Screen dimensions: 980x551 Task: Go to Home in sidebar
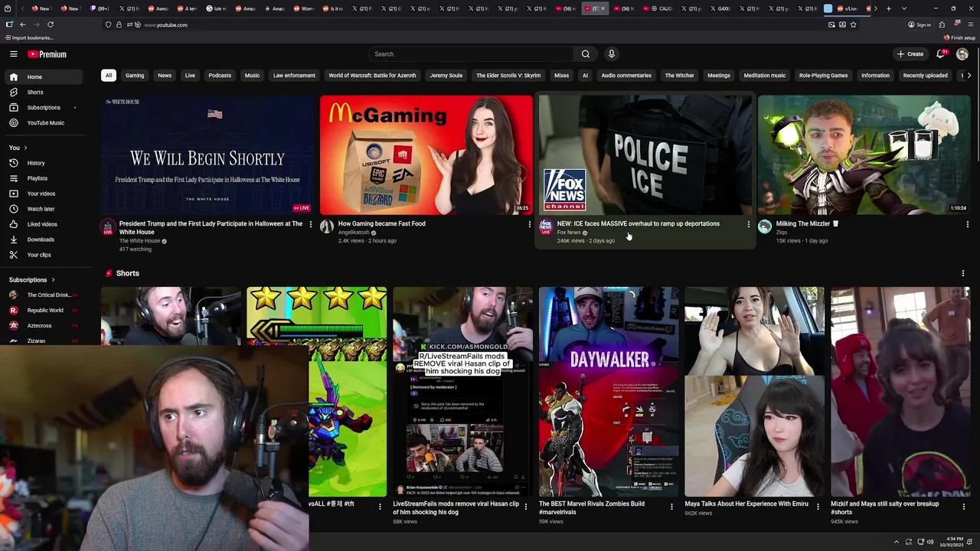[44, 77]
